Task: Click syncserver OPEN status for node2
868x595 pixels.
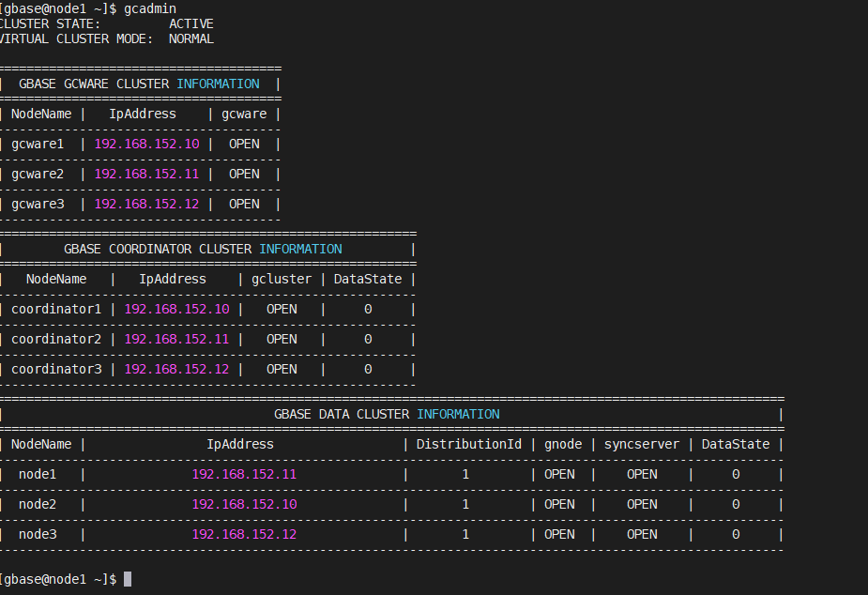Action: pos(642,504)
